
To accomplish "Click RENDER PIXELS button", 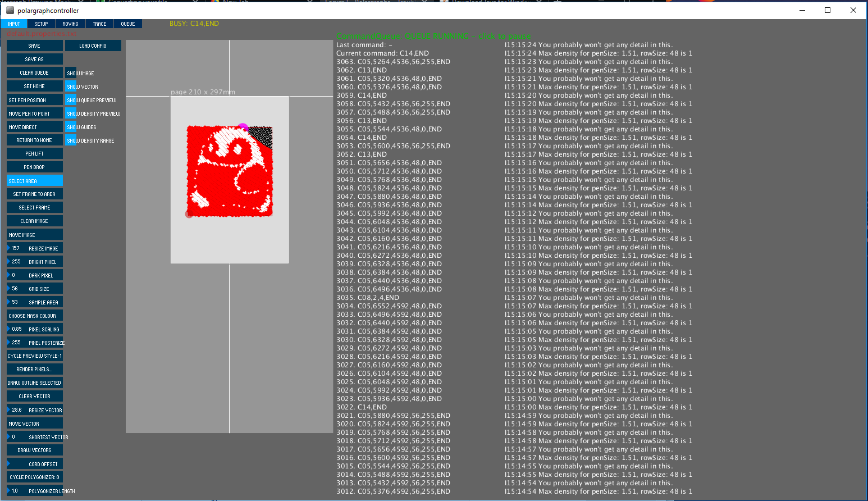I will pyautogui.click(x=35, y=369).
